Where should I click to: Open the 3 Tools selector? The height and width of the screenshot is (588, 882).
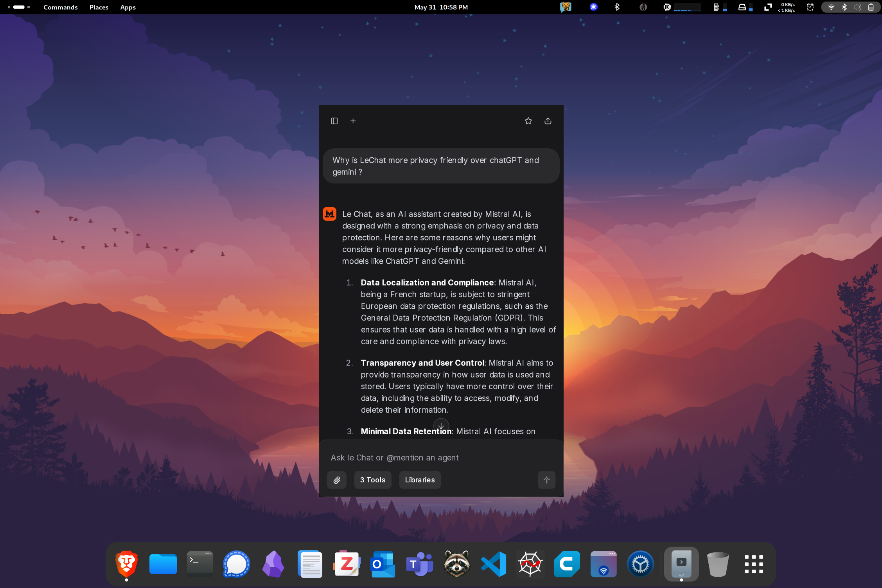[372, 480]
